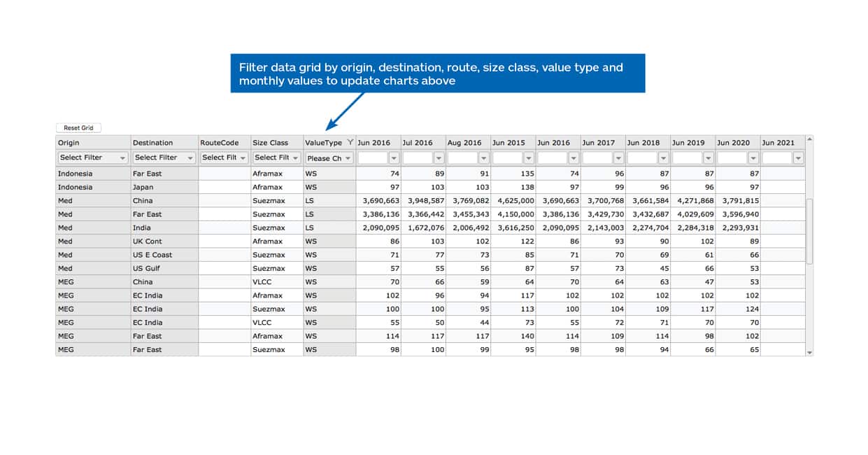Click the value 4,625,000
The image size is (868, 455).
pyautogui.click(x=515, y=201)
